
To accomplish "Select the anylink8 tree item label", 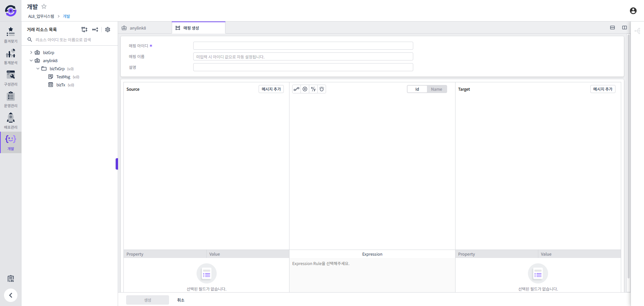I will point(50,61).
